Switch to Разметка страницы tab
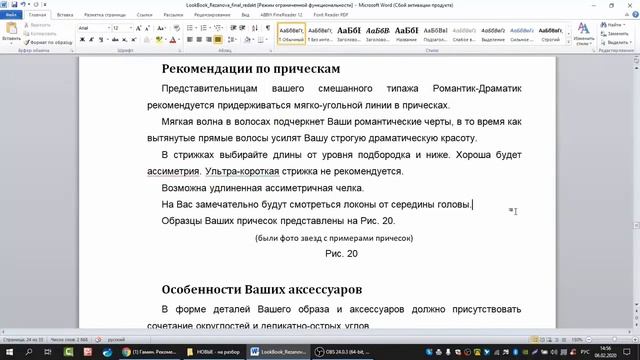The image size is (640, 360). [105, 15]
